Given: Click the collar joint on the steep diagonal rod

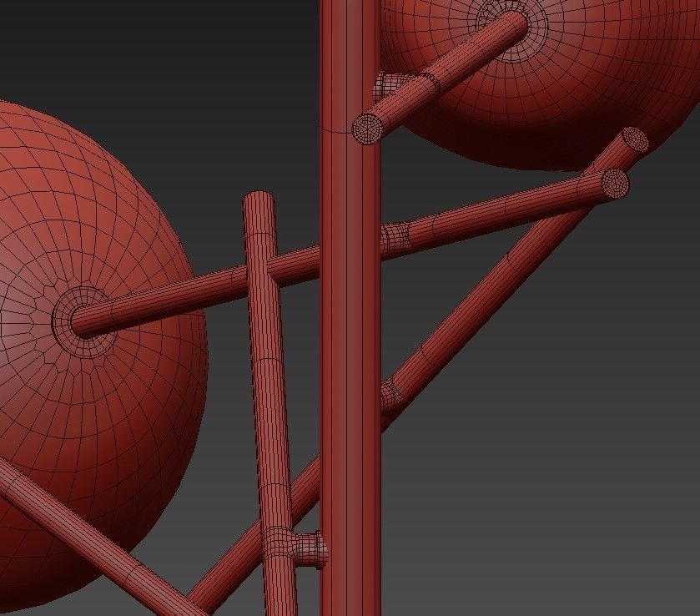Looking at the screenshot, I should pyautogui.click(x=391, y=395).
